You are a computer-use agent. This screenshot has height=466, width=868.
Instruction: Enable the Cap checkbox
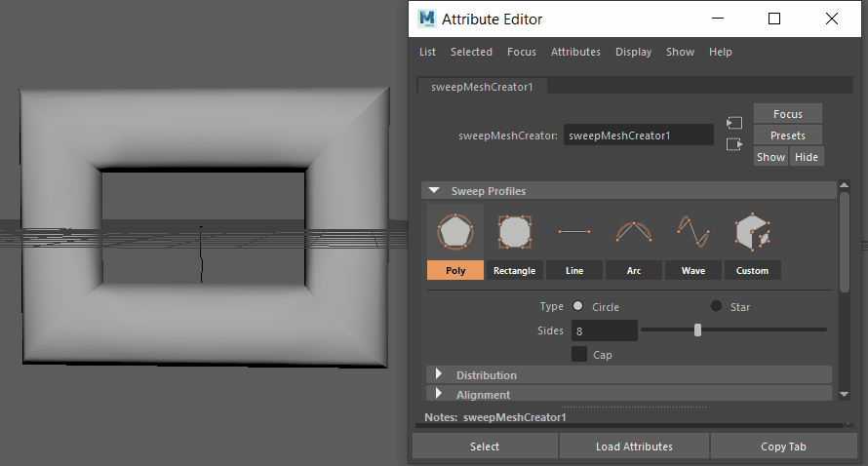pos(579,354)
